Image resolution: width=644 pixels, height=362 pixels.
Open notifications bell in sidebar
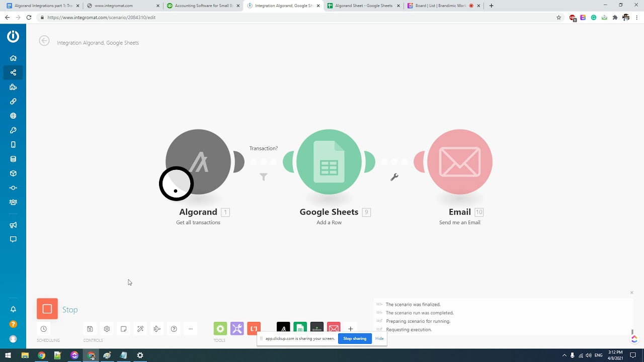(x=13, y=309)
